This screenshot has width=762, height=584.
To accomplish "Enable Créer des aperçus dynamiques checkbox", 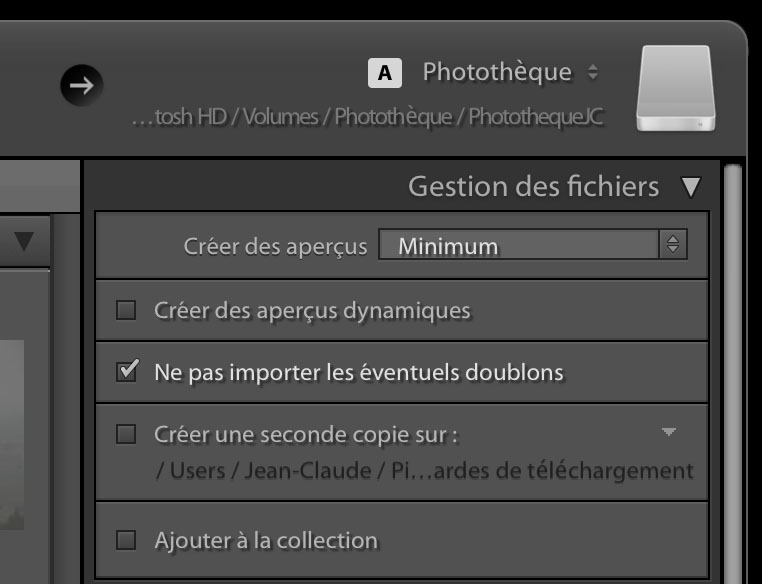I will [126, 310].
